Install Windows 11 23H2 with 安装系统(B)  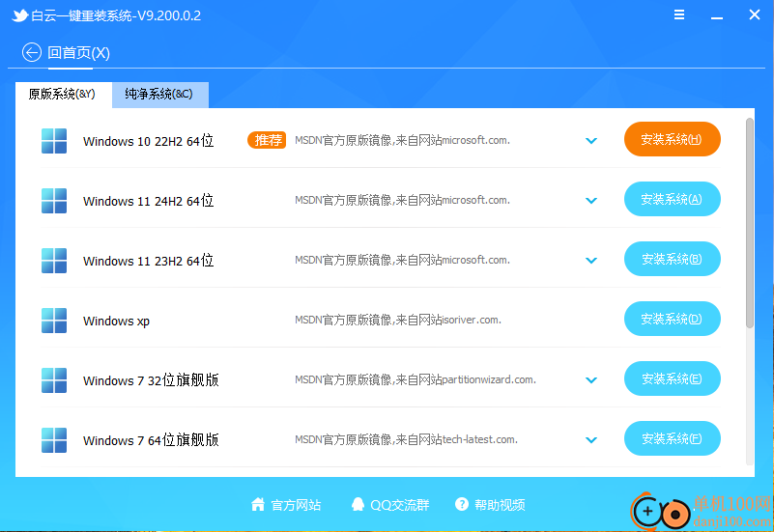[673, 259]
